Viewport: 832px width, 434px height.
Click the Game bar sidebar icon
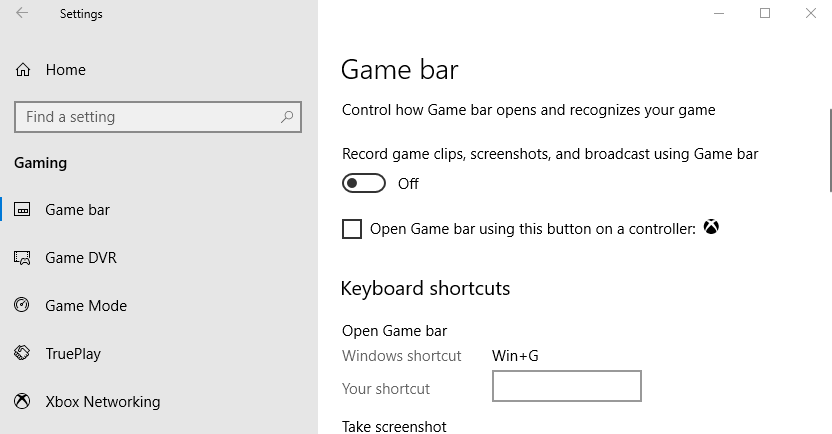pyautogui.click(x=22, y=210)
